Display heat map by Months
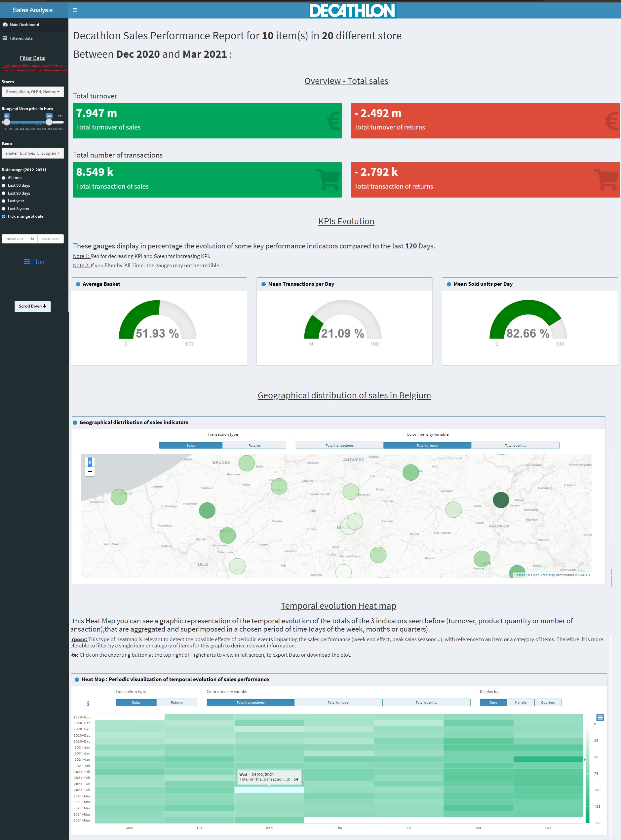 coord(521,703)
